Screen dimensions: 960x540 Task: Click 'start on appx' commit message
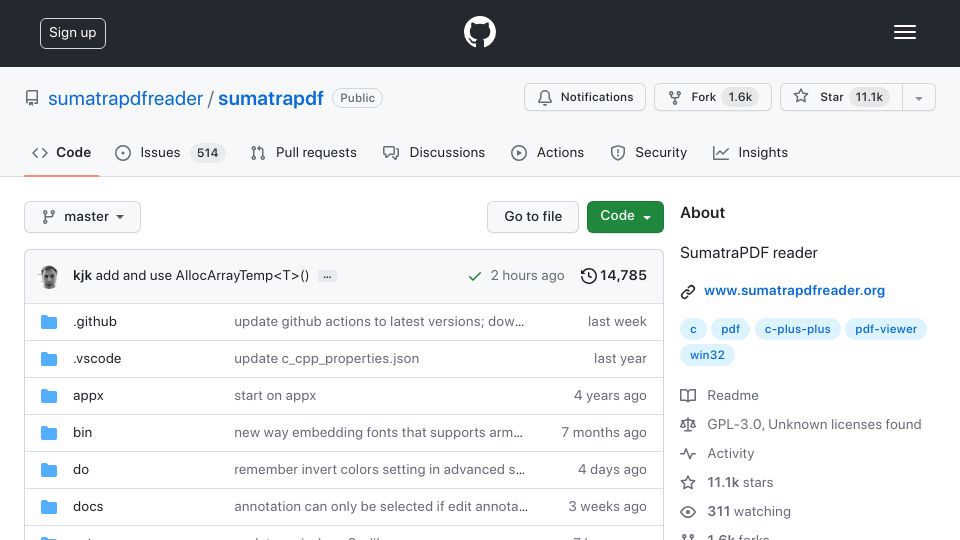(x=275, y=396)
